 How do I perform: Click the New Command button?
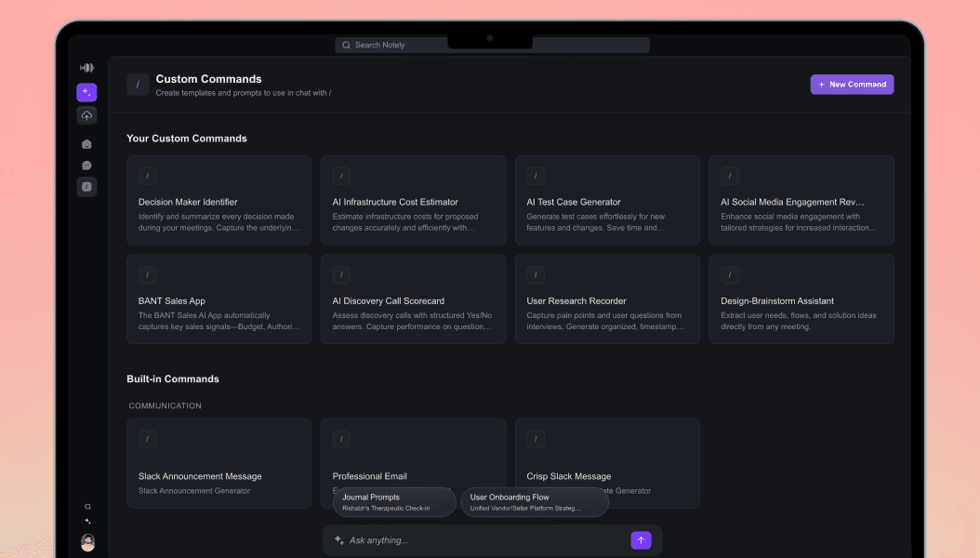(x=852, y=85)
